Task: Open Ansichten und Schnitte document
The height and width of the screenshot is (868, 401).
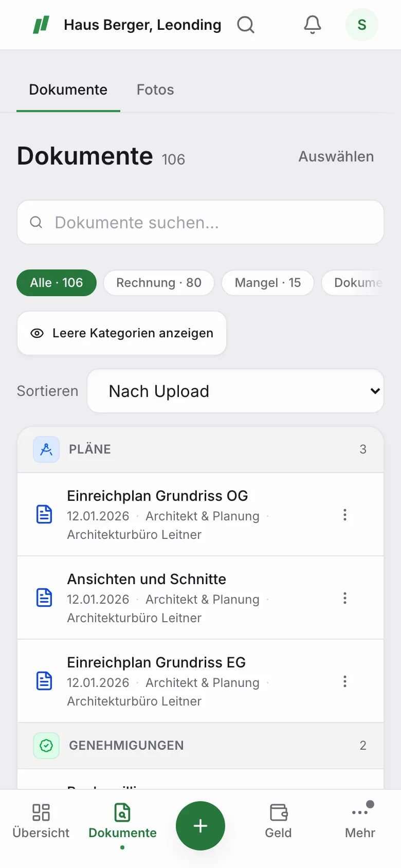Action: tap(200, 598)
